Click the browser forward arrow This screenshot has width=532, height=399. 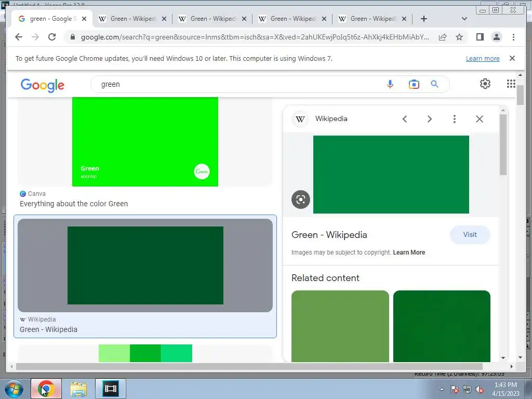click(x=35, y=37)
